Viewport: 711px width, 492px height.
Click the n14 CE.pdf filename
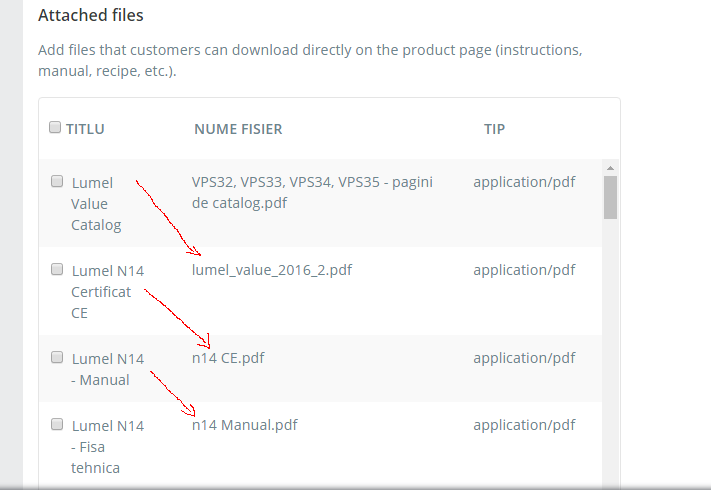click(228, 358)
